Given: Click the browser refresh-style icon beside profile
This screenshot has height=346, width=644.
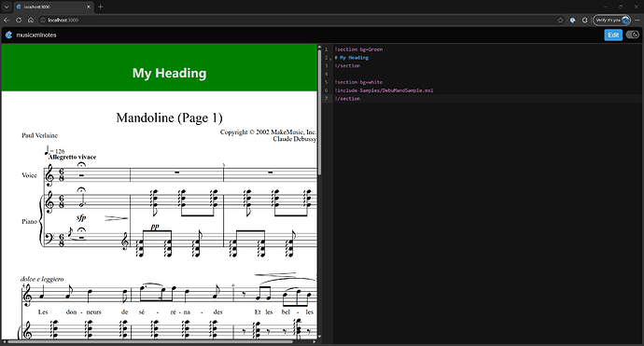Looking at the screenshot, I should tap(584, 20).
